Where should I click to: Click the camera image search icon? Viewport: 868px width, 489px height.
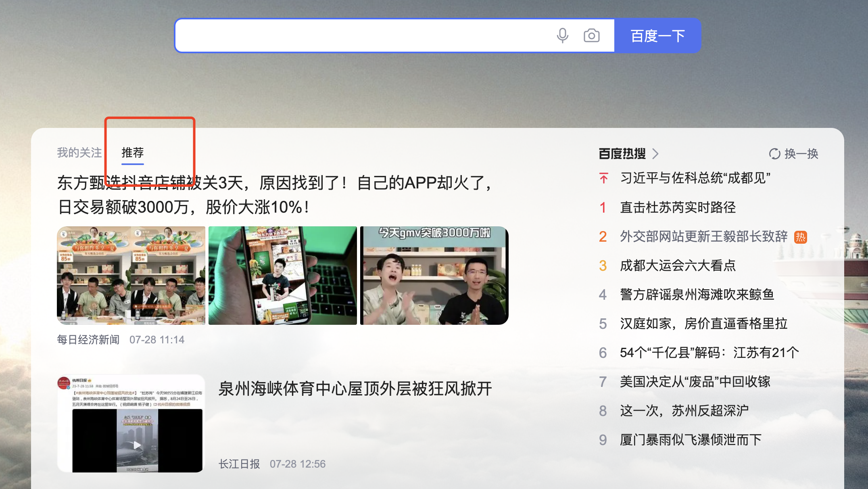tap(591, 36)
